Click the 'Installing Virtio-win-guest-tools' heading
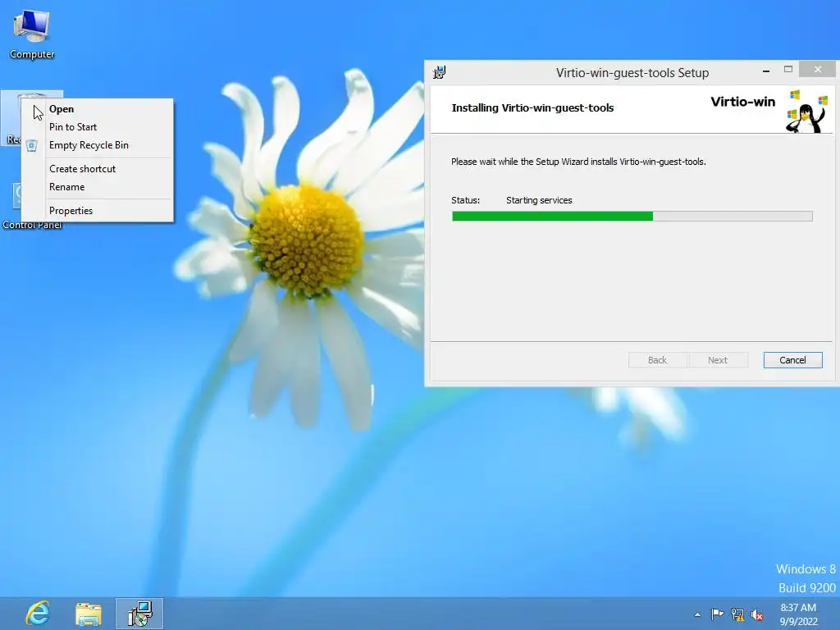 pyautogui.click(x=532, y=107)
